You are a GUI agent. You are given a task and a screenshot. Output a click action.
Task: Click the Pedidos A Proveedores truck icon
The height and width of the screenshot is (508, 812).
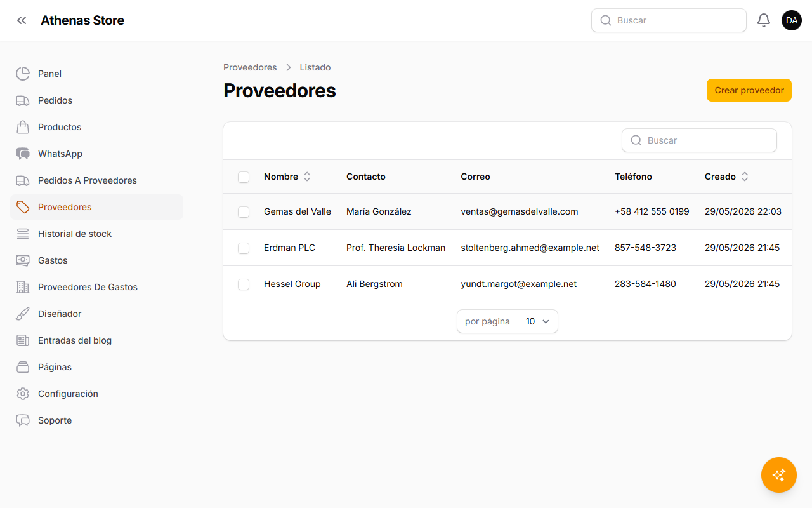pos(23,180)
